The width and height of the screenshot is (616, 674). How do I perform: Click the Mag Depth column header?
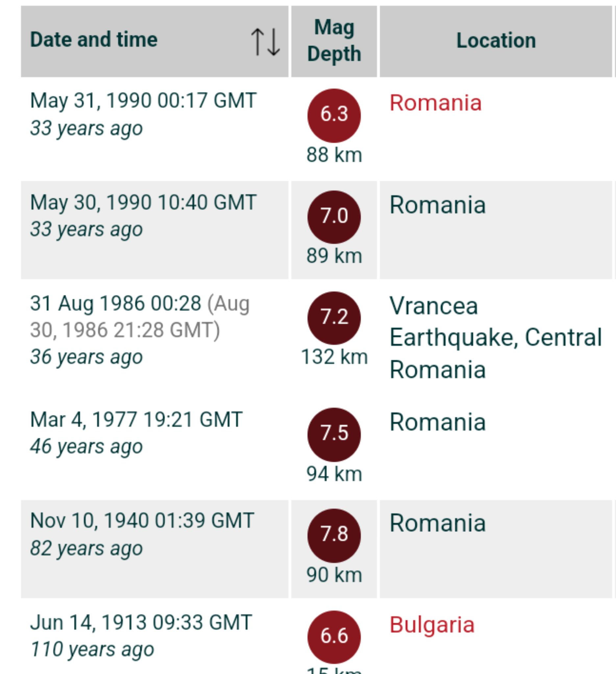(334, 41)
